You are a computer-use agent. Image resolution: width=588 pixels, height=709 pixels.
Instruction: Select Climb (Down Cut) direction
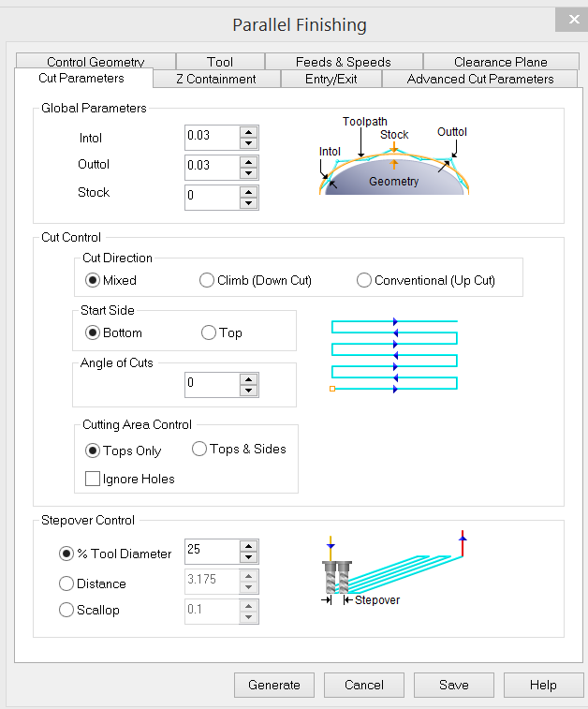[x=207, y=280]
